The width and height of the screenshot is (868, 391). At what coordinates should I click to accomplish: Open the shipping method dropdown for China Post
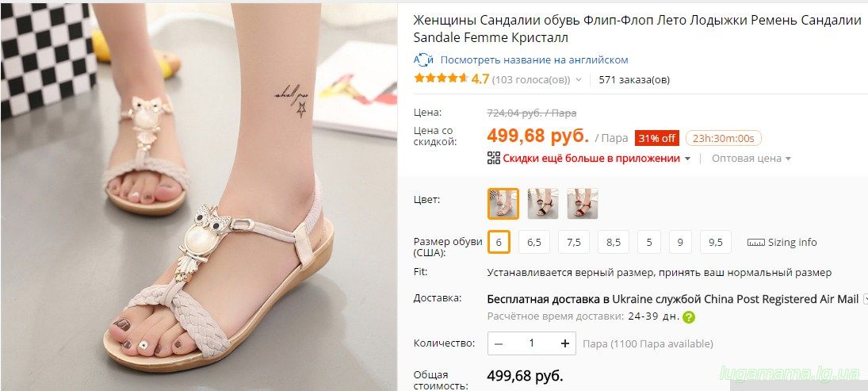866,299
